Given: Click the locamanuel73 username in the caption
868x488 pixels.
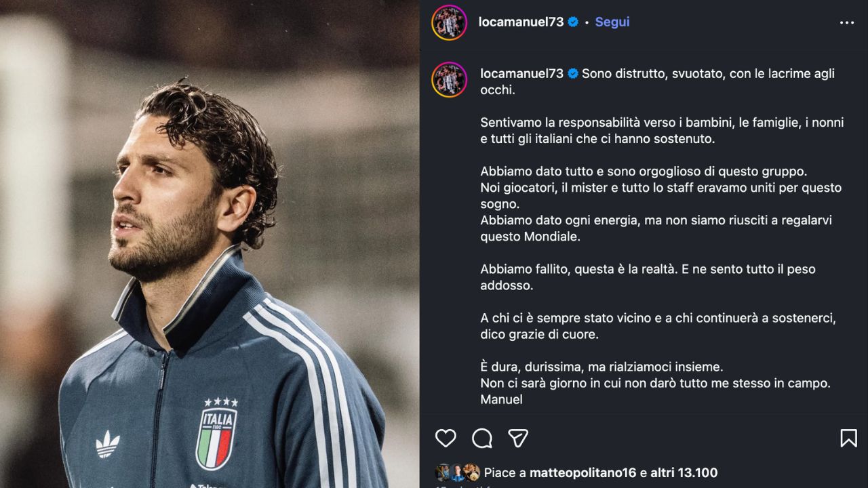Looking at the screenshot, I should click(522, 73).
